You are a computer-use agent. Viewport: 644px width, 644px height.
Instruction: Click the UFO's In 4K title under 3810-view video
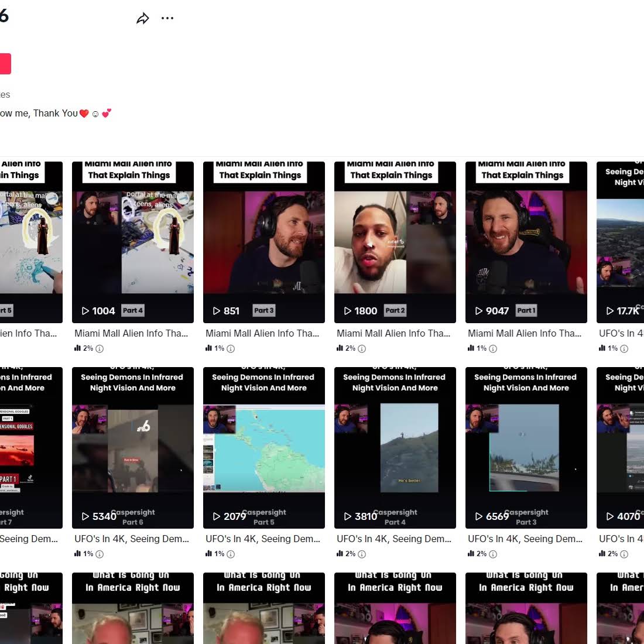(x=394, y=539)
